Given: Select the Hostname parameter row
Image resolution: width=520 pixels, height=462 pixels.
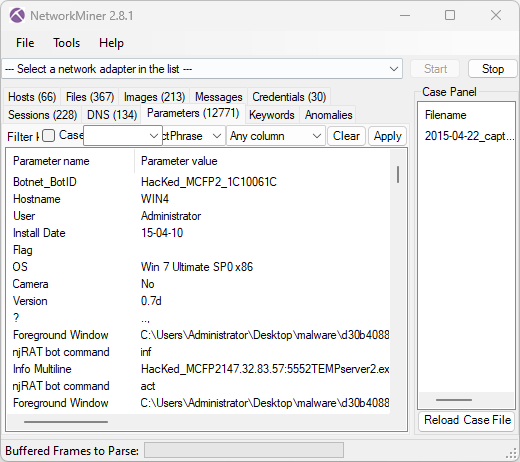Looking at the screenshot, I should tap(198, 199).
